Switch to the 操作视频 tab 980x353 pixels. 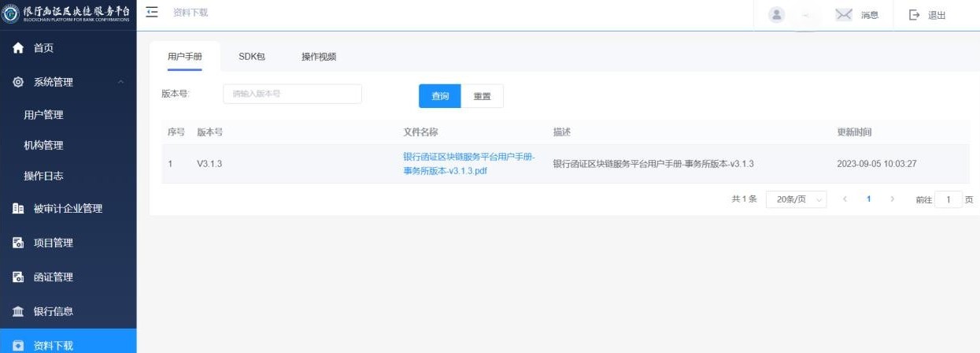click(319, 57)
